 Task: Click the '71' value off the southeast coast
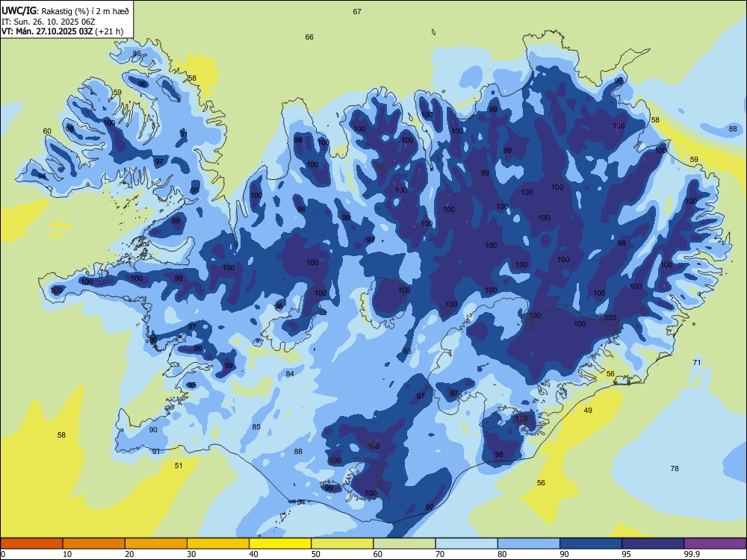coord(696,362)
